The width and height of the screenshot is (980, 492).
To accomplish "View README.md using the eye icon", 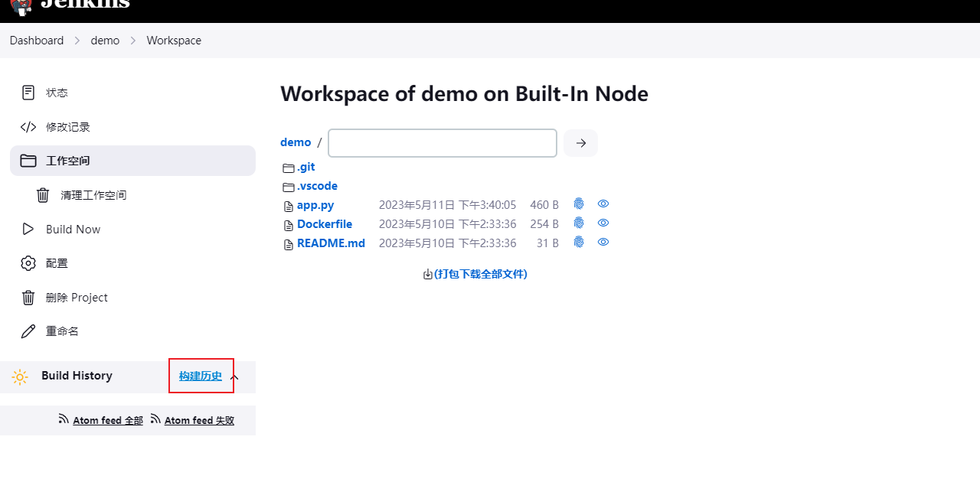I will coord(603,243).
